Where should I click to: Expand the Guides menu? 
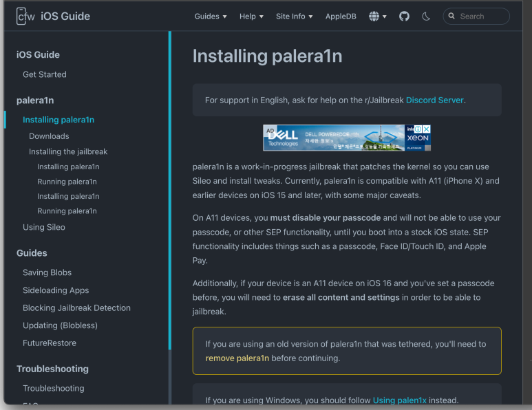coord(211,17)
